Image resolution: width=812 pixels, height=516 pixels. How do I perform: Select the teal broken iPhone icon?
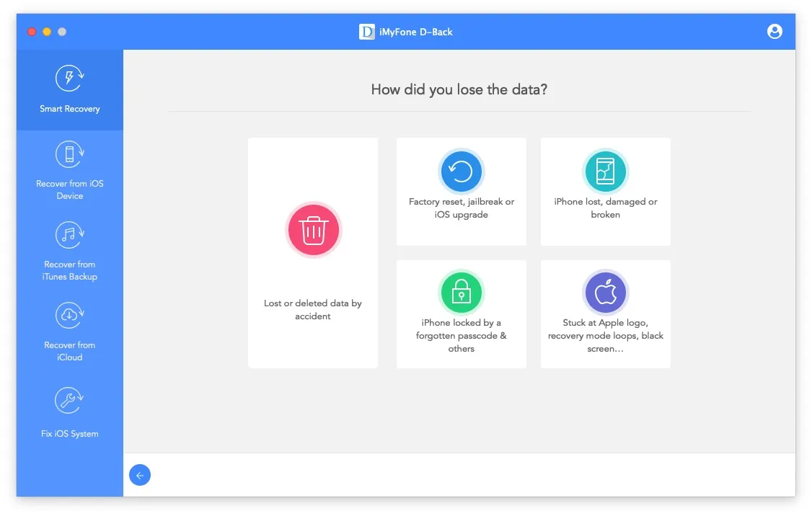(605, 172)
